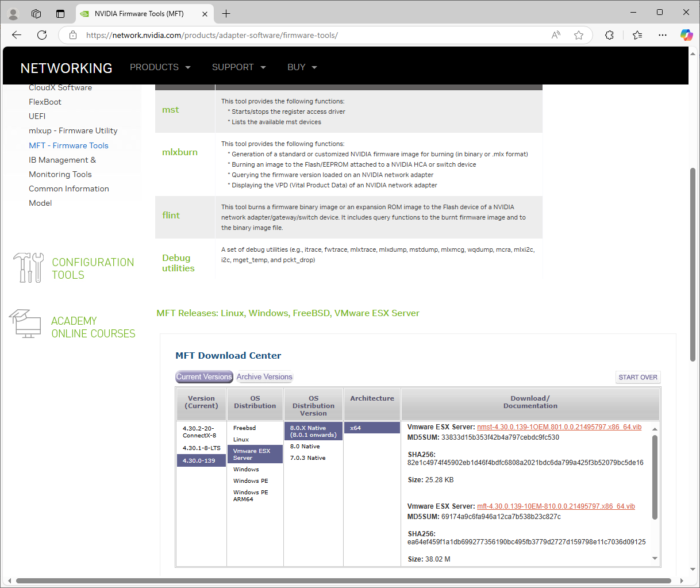This screenshot has height=588, width=700.
Task: Open the Configuration Tools wrench icon
Action: 28,268
